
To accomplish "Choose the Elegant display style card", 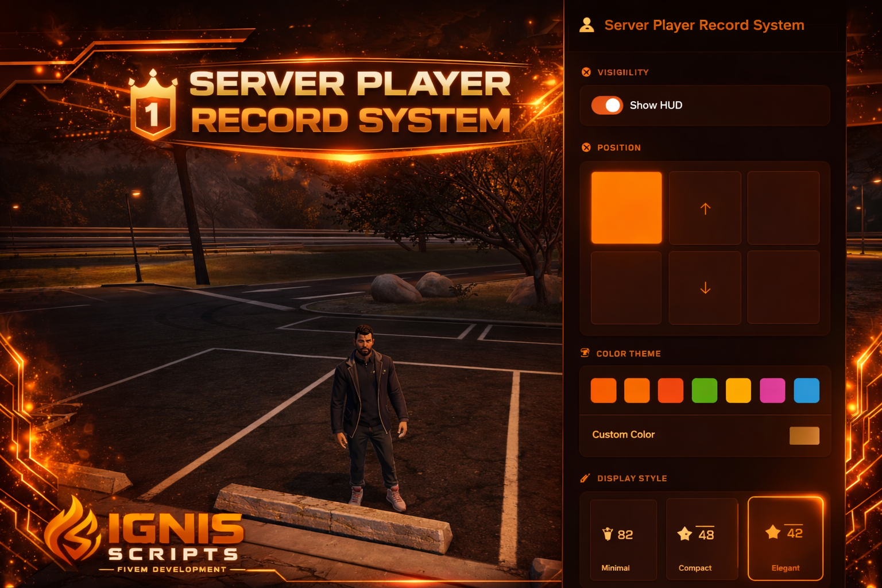I will tap(786, 539).
